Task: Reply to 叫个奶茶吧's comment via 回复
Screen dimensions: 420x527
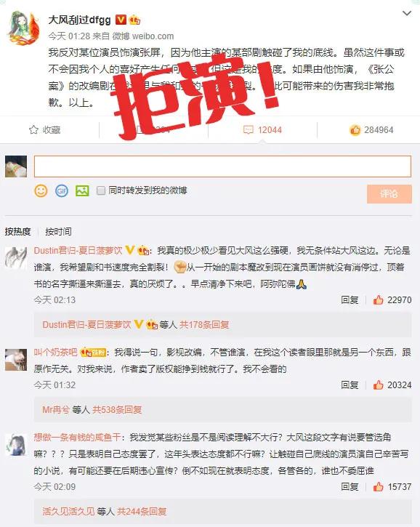Action: click(350, 385)
